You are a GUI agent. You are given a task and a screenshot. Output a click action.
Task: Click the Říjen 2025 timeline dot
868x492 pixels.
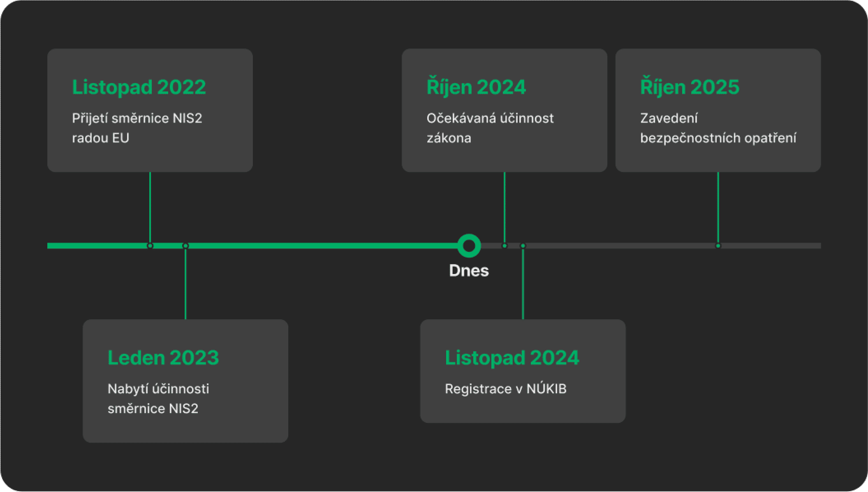click(x=718, y=246)
